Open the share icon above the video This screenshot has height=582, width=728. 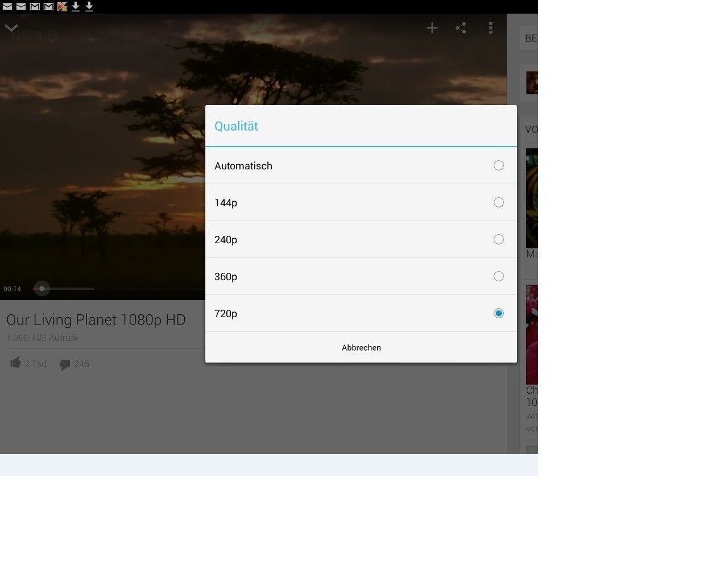point(461,28)
